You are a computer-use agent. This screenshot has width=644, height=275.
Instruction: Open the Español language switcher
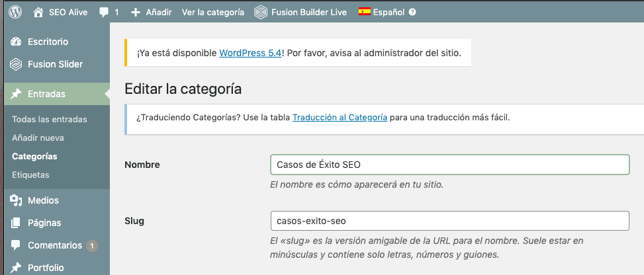pyautogui.click(x=389, y=13)
